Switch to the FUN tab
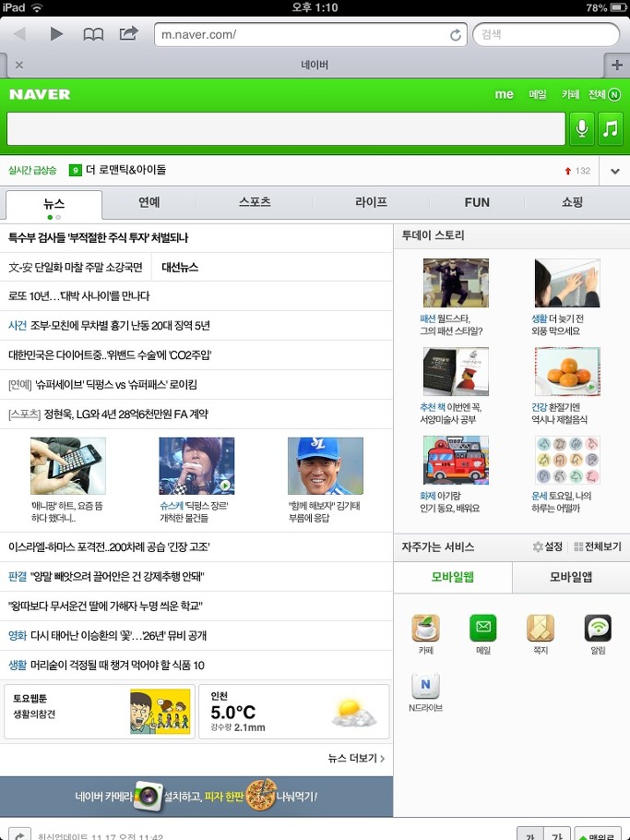630x840 pixels. 477,202
